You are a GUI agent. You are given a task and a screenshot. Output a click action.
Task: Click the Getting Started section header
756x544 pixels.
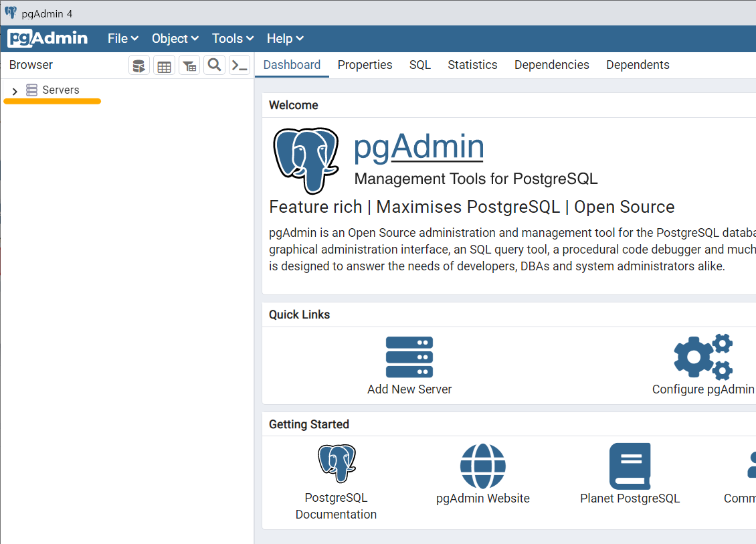[309, 424]
